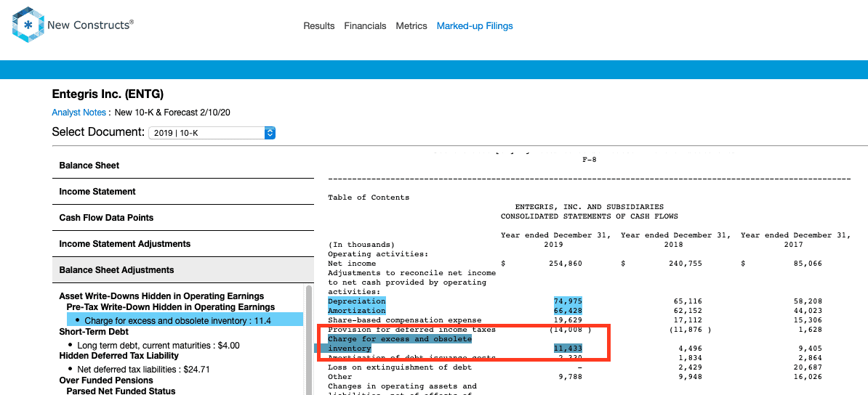Click the Over Funded Pensions heading
868x395 pixels.
coord(106,380)
